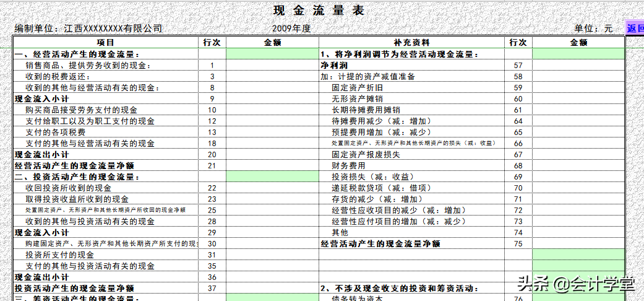
Task: Click amount cell for 支付的各项税费
Action: point(272,133)
